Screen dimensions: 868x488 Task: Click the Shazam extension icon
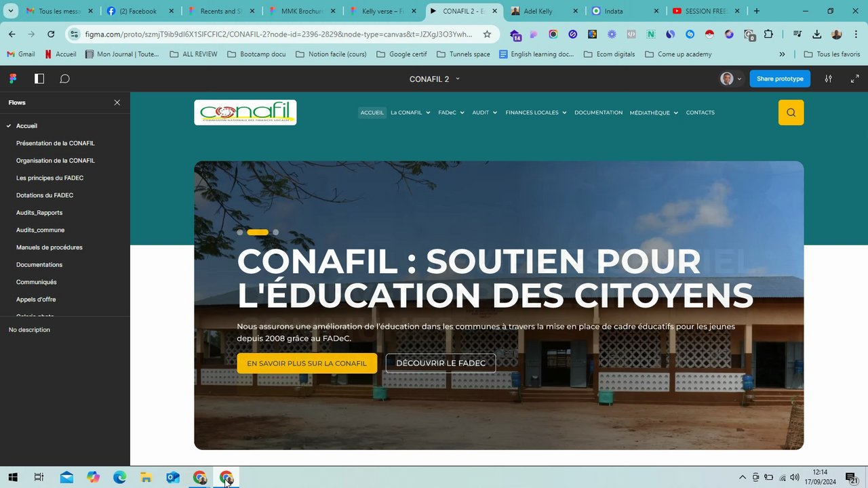tap(690, 34)
